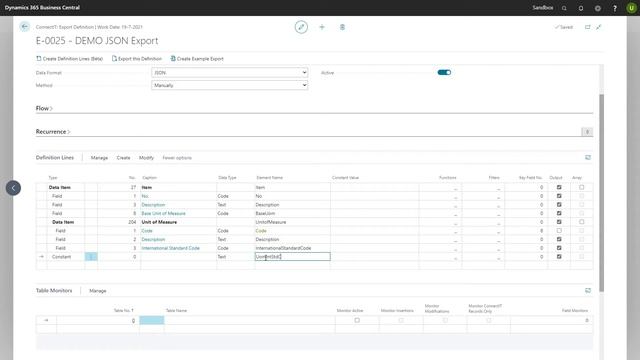Go back using the back arrow
The width and height of the screenshot is (640, 360).
(24, 27)
